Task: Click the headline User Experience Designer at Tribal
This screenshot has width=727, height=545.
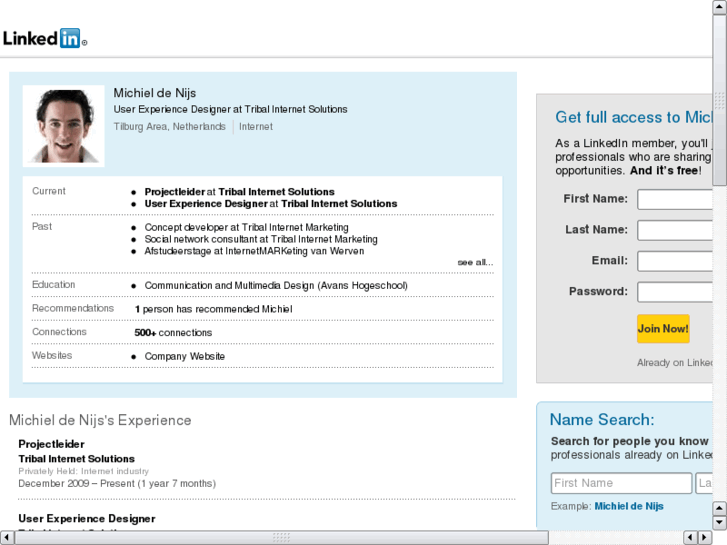Action: (x=230, y=109)
